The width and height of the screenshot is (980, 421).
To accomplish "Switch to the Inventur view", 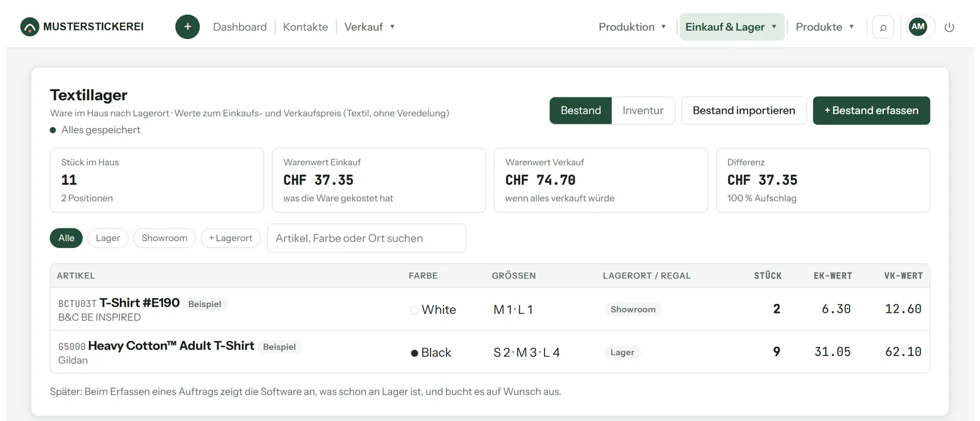I will tap(643, 110).
